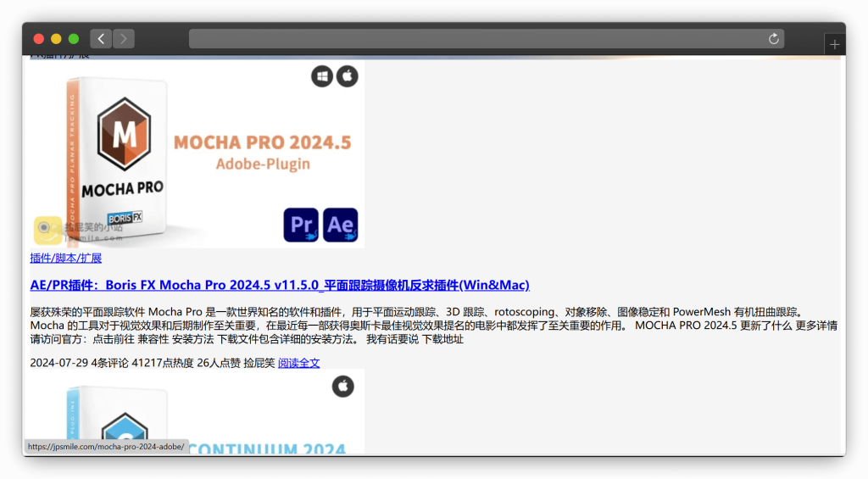Click the yellow watermark logo on Mocha image
Viewport: 868px width, 479px height.
coord(47,229)
